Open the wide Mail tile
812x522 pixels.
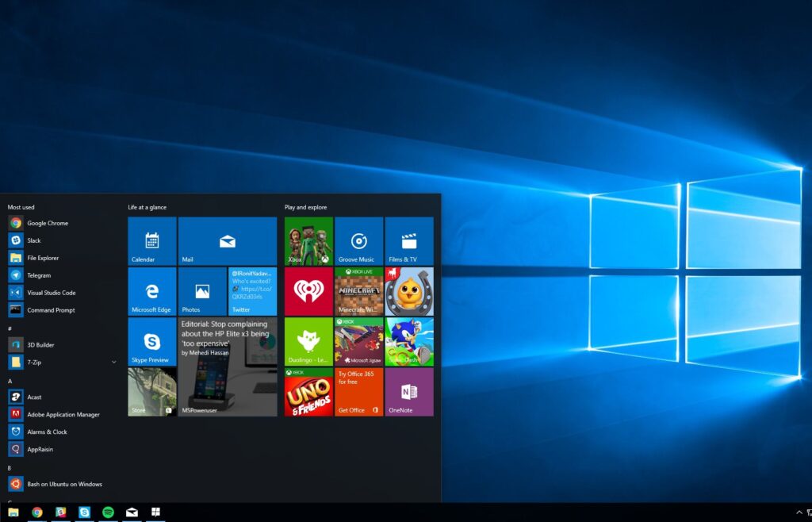point(228,241)
